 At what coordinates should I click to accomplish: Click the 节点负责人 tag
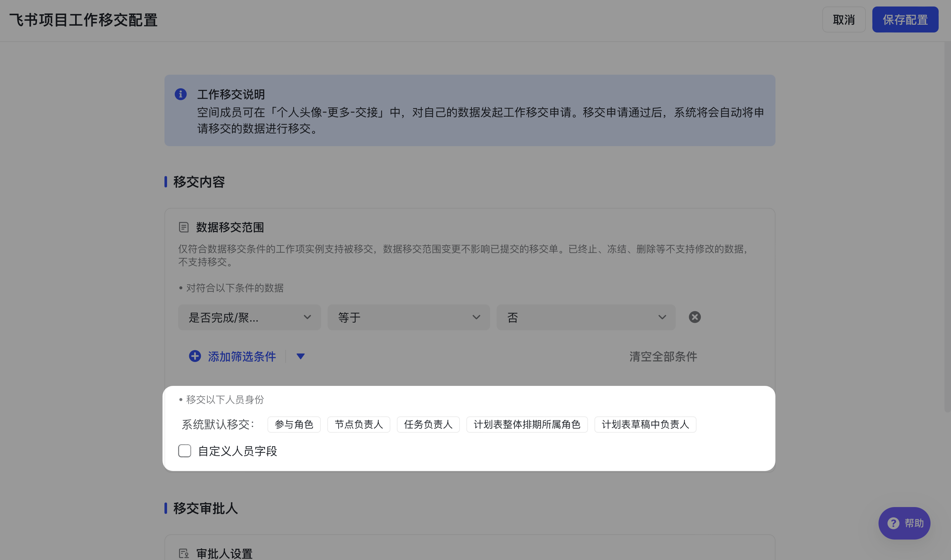pyautogui.click(x=358, y=425)
